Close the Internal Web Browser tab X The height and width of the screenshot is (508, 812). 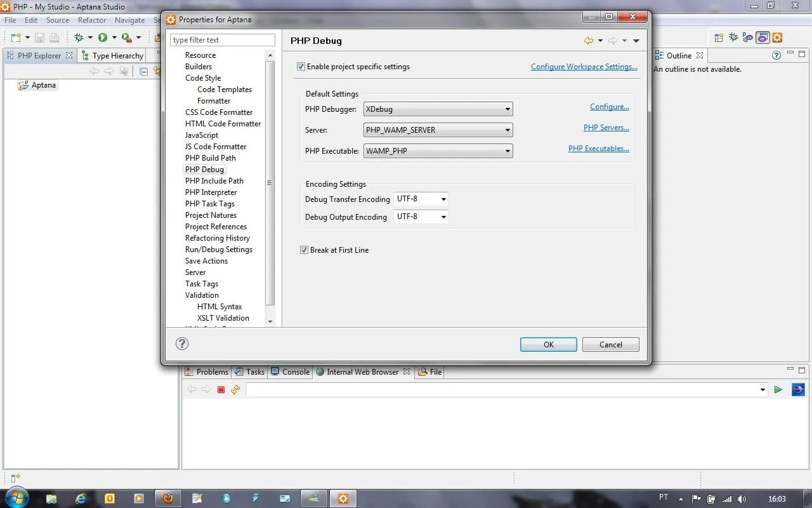(x=407, y=371)
